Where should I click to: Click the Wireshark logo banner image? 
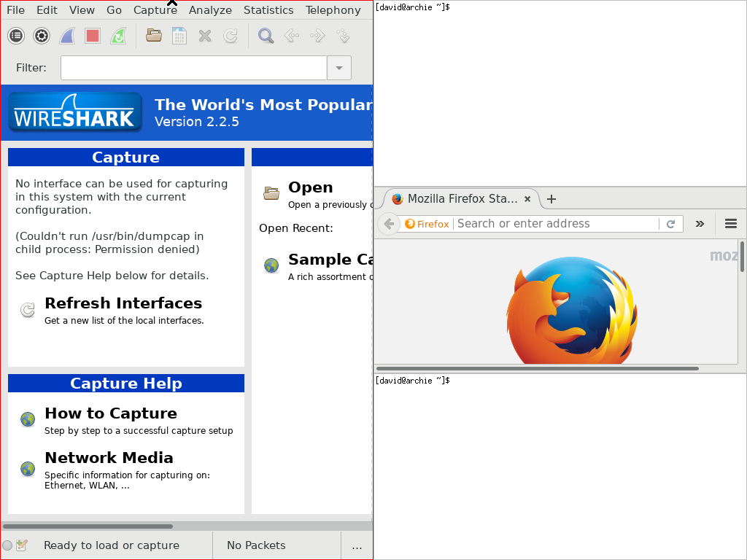[75, 112]
